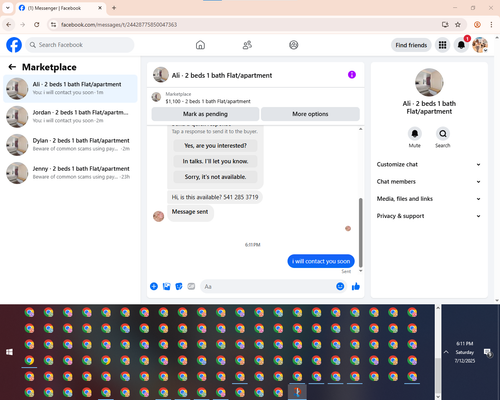Open a new Chrome tab

click(114, 8)
